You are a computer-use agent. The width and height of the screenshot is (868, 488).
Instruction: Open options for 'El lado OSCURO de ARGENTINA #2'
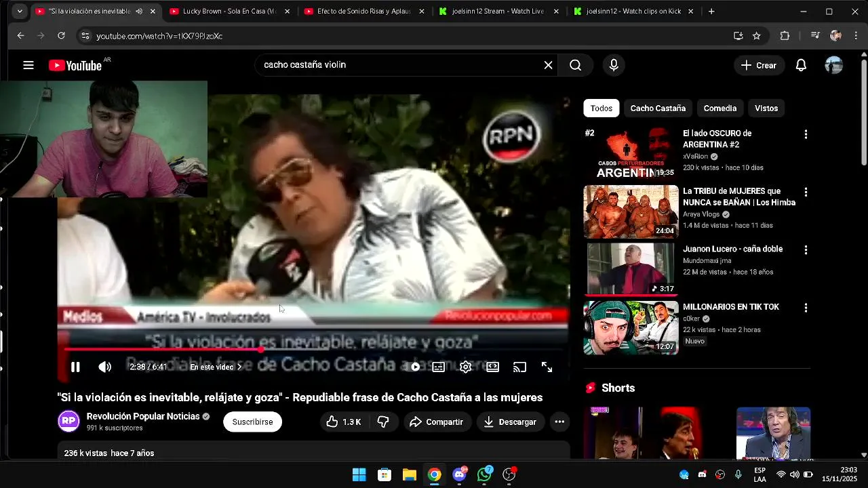806,134
